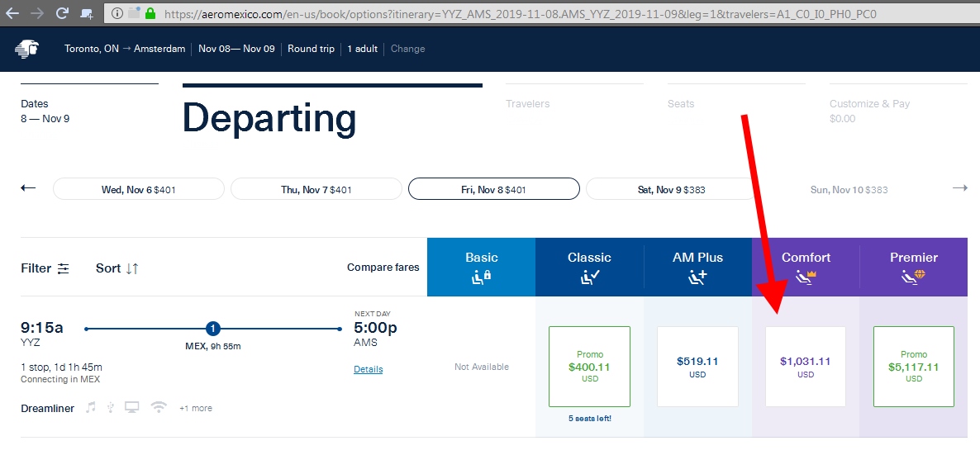980x455 pixels.
Task: Click the 1-stop circle on the route line
Action: (213, 329)
